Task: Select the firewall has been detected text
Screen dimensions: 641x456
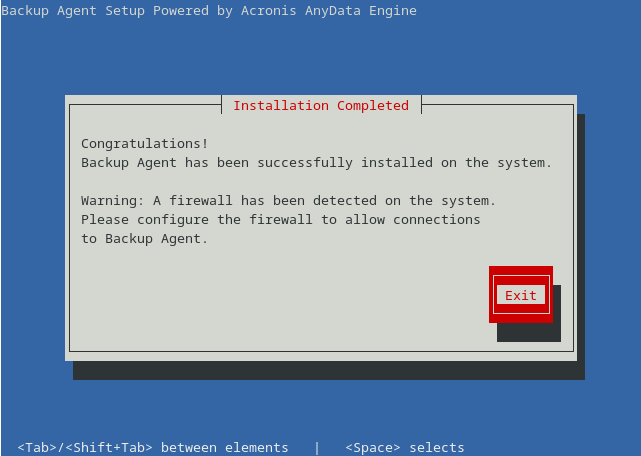Action: point(273,201)
